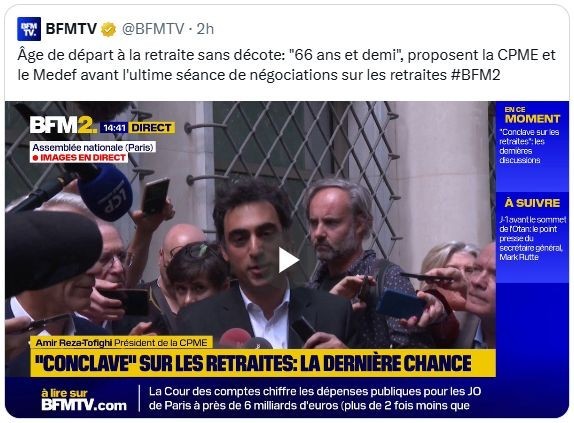Screen dimensions: 574x423
Task: Open the BFMTV profile avatar
Action: tap(29, 29)
